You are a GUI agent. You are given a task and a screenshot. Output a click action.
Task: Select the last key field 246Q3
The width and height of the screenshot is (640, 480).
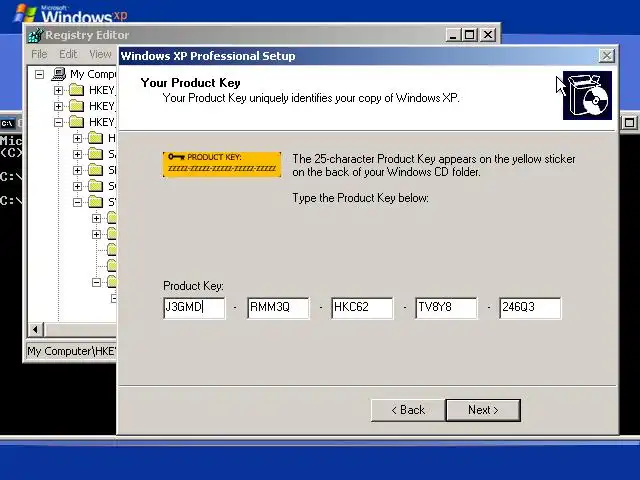point(530,308)
